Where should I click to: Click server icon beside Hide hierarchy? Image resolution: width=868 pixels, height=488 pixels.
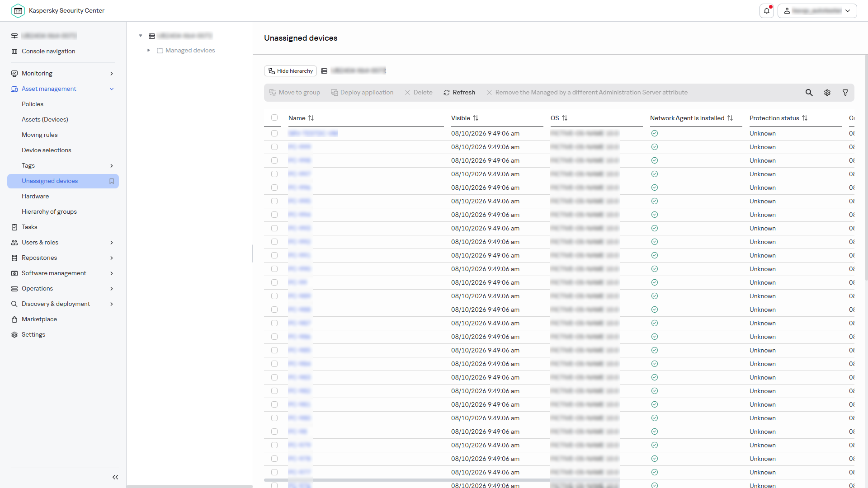point(324,71)
